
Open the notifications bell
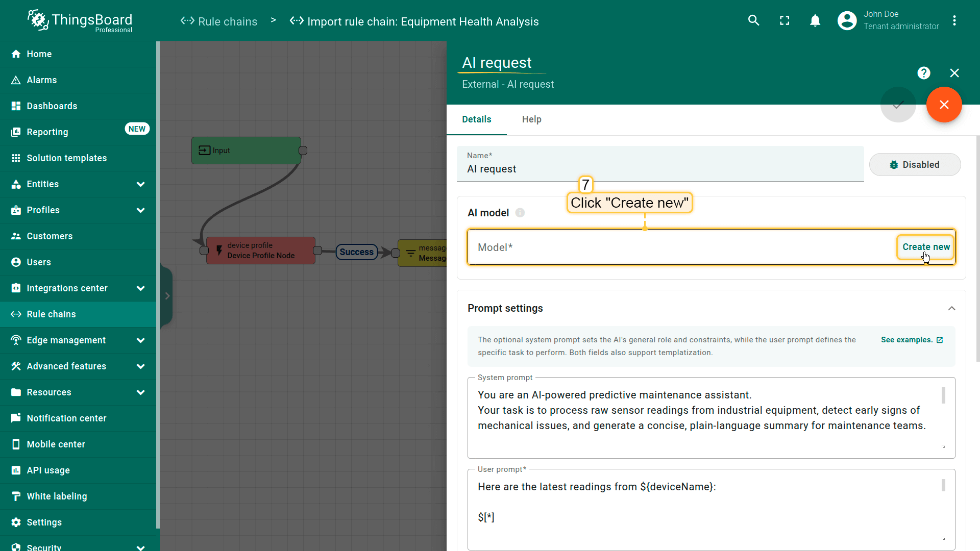coord(815,20)
